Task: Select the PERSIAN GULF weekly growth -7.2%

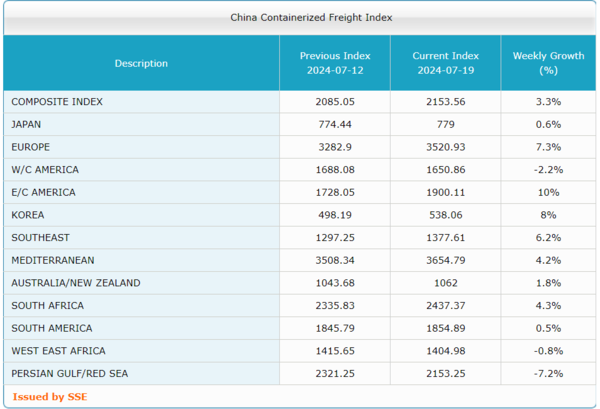Action: click(x=547, y=373)
